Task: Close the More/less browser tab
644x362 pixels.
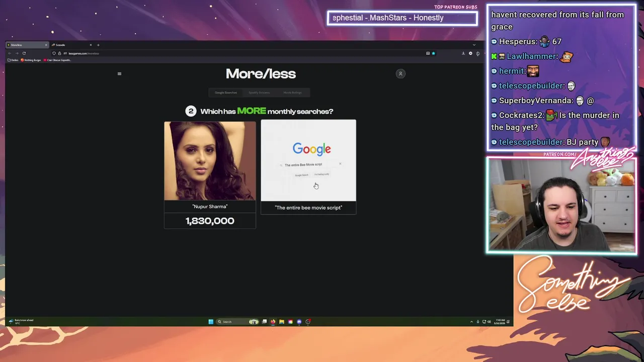Action: tap(46, 45)
